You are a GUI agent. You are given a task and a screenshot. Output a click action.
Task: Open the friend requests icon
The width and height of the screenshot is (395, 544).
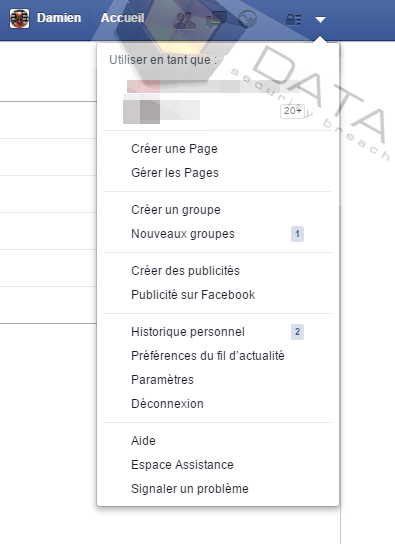click(x=184, y=20)
